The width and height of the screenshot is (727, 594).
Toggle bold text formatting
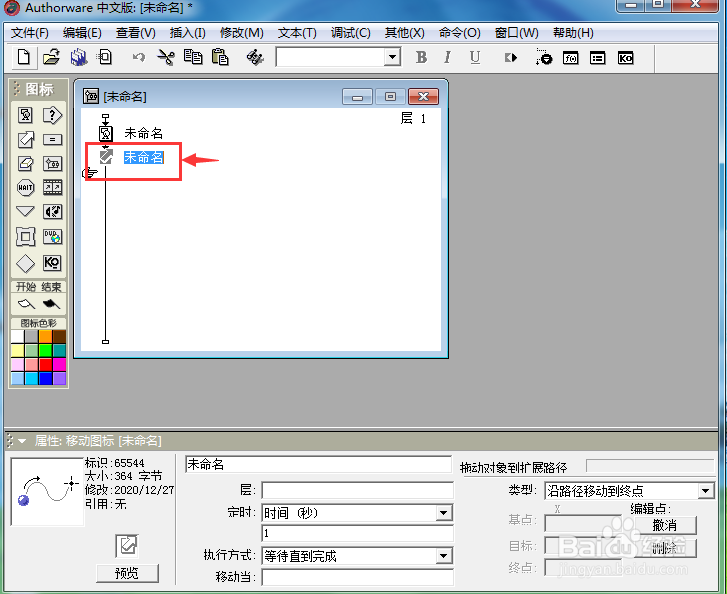point(421,57)
